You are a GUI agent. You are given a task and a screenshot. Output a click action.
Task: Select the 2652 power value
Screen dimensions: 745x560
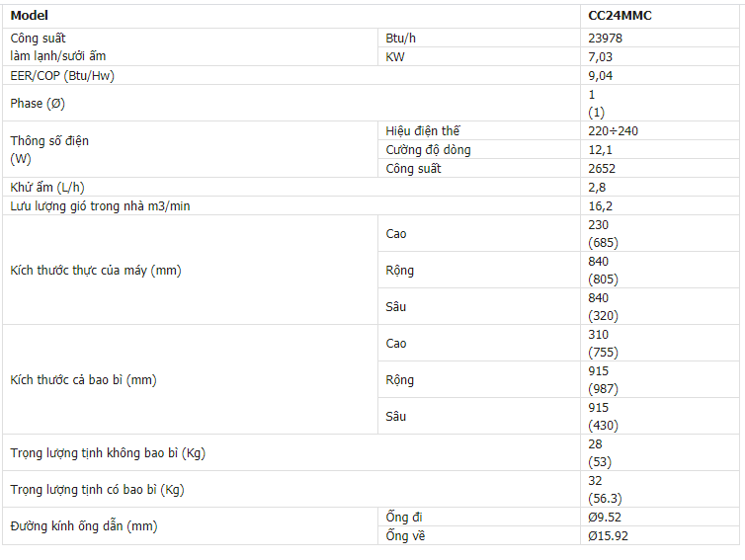tap(602, 169)
